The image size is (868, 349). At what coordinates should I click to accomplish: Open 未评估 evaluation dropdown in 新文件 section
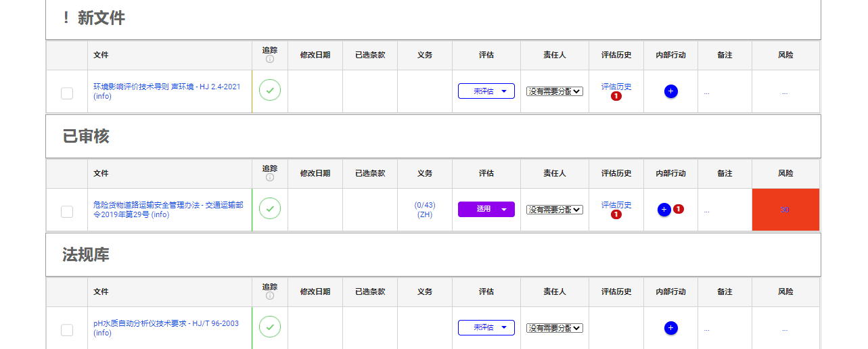point(486,91)
